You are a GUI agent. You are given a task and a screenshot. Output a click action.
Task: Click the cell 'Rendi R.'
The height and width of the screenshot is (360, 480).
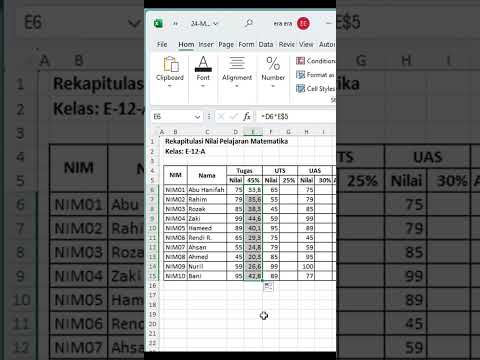207,238
